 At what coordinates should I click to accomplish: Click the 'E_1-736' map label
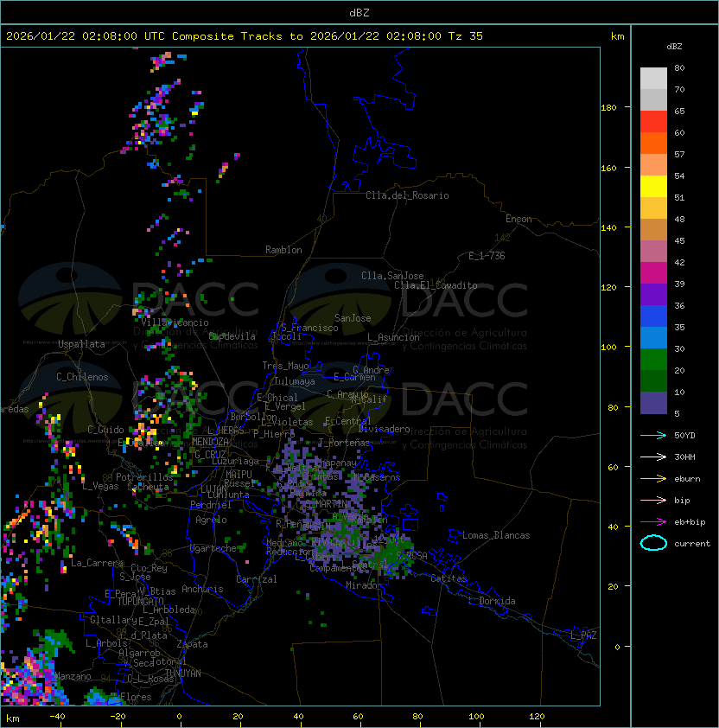(x=487, y=256)
